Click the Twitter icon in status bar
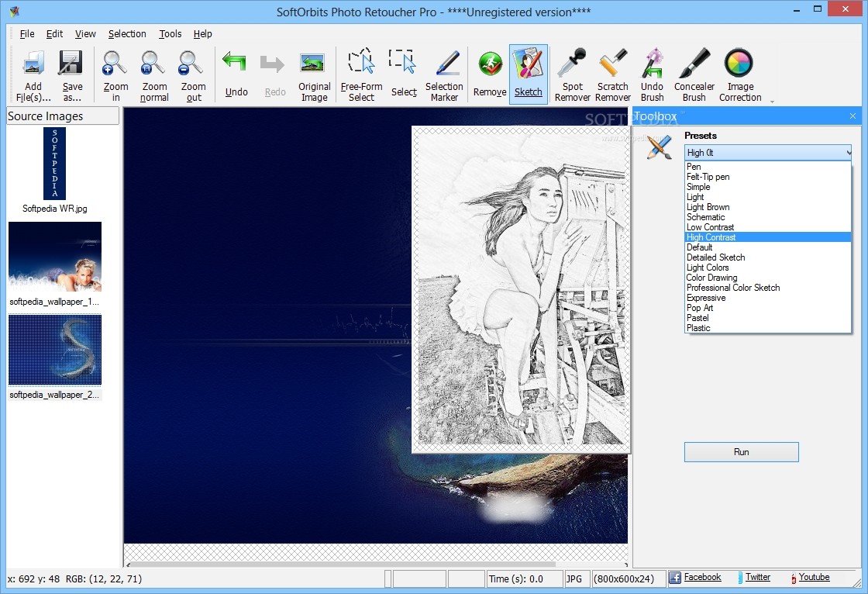The width and height of the screenshot is (868, 594). [x=740, y=578]
